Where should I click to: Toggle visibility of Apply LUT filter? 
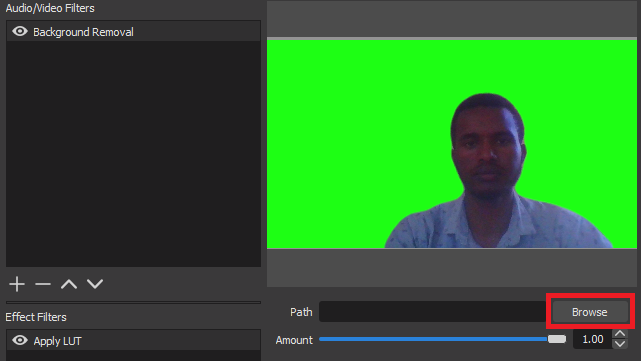(20, 340)
